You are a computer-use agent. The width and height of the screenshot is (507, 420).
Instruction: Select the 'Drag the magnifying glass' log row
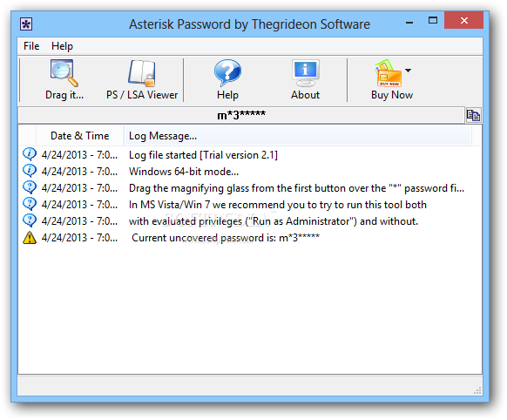[x=250, y=188]
